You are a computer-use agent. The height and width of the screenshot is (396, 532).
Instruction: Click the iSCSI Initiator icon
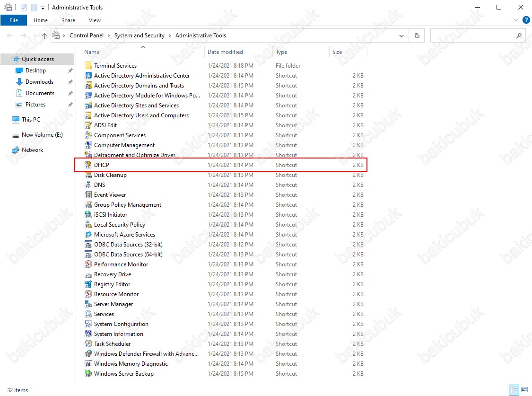(88, 215)
